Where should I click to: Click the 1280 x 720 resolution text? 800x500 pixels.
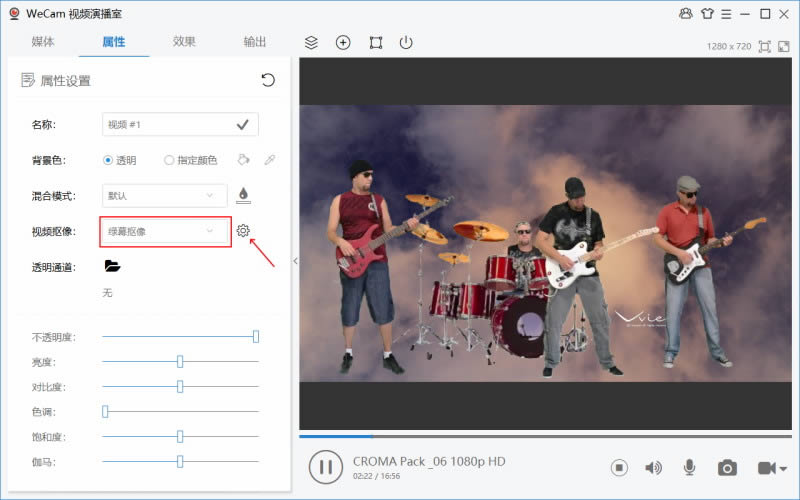pos(729,46)
